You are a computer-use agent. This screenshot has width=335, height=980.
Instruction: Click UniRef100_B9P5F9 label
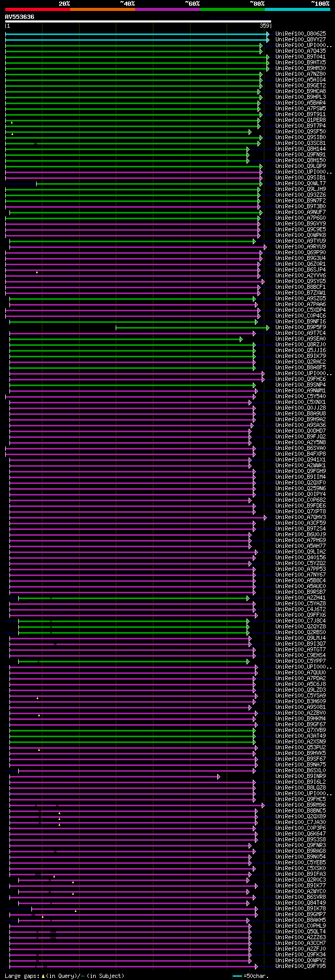[x=300, y=327]
